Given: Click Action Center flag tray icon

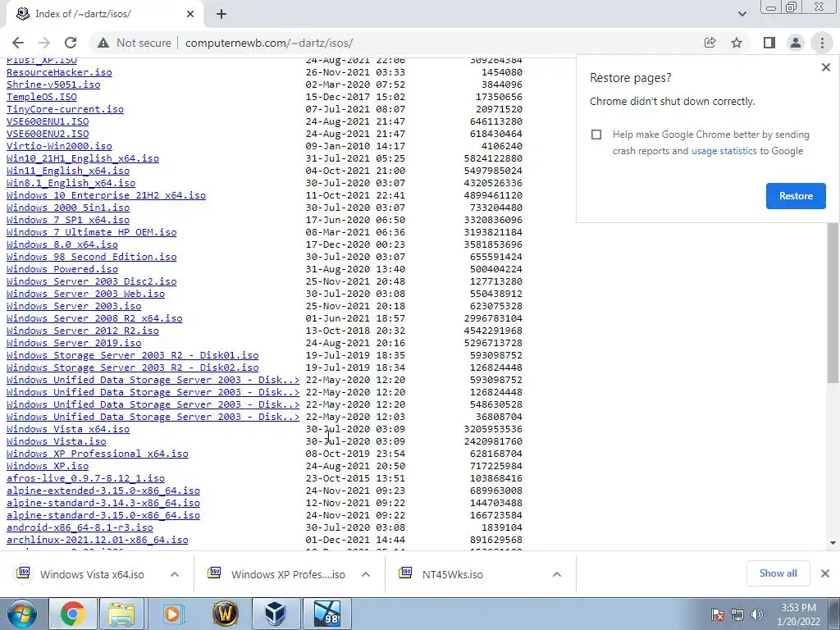Looking at the screenshot, I should coord(718,614).
